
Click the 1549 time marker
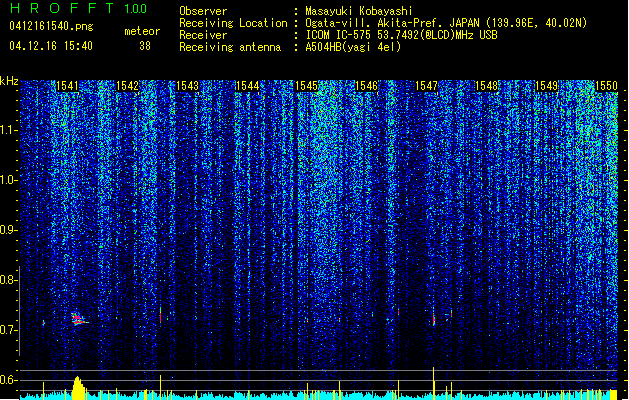pyautogui.click(x=546, y=86)
